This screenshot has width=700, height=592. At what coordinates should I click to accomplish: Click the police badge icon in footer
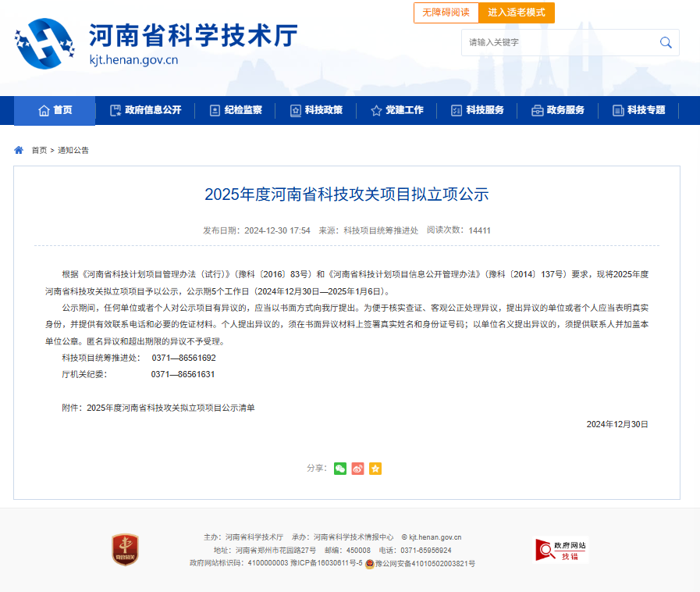click(x=370, y=564)
